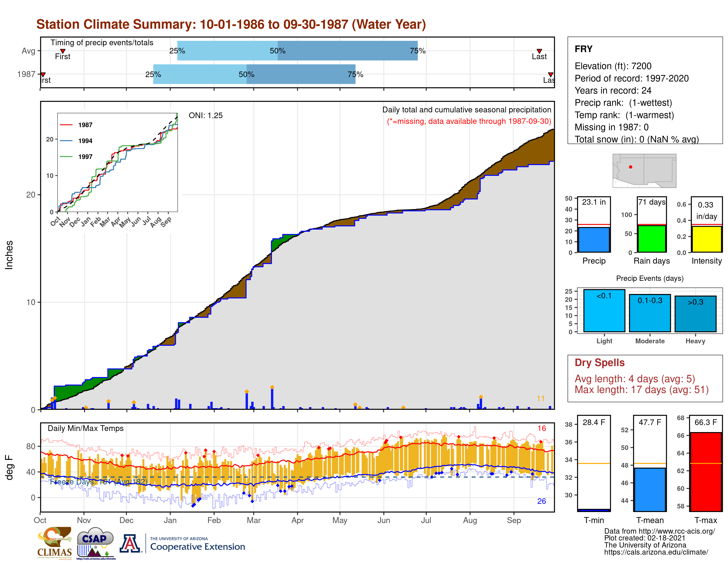Click 'Period of record: 1997-2020' text
This screenshot has height=563, width=728.
(631, 78)
